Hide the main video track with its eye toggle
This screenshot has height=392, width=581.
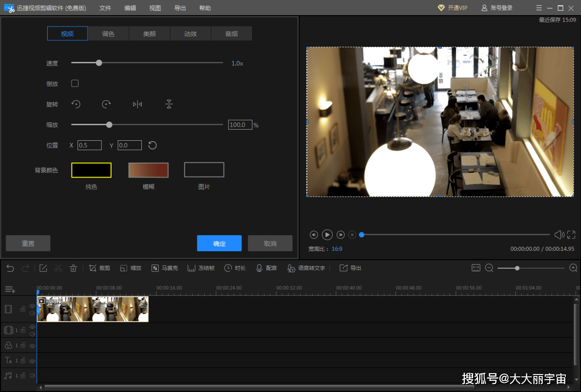click(x=32, y=306)
